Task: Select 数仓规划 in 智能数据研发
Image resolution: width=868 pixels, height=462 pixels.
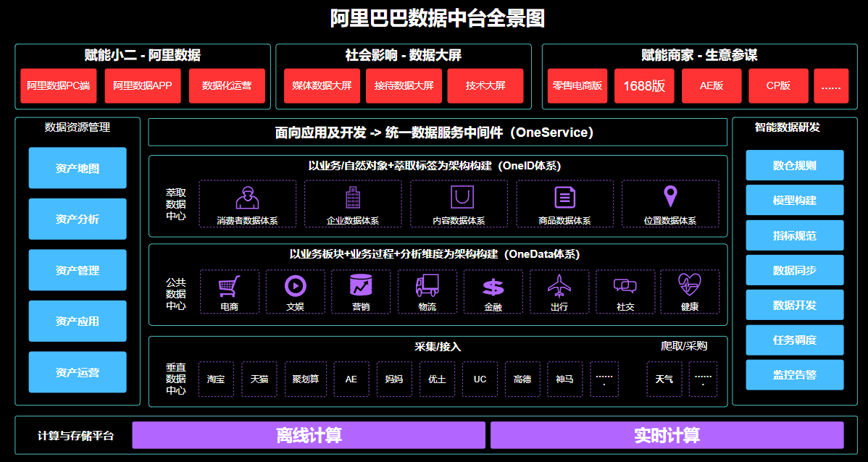Action: (795, 165)
